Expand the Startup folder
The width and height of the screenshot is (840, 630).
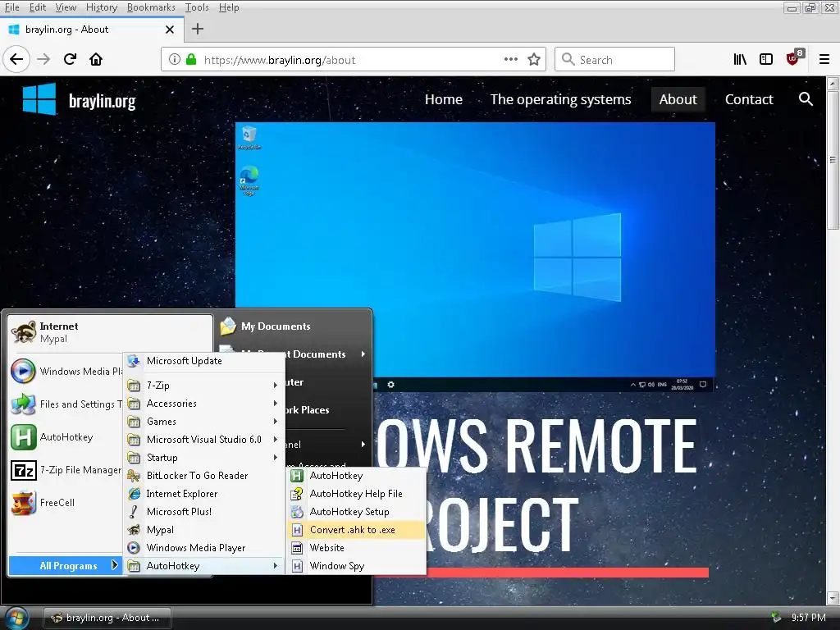[x=203, y=458]
